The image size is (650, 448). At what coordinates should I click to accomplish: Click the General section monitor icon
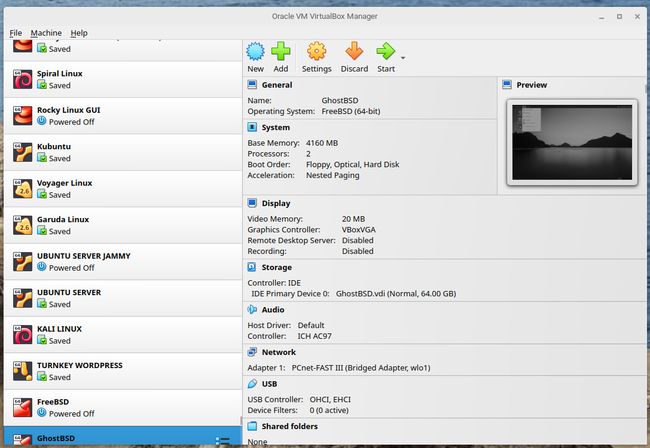252,85
